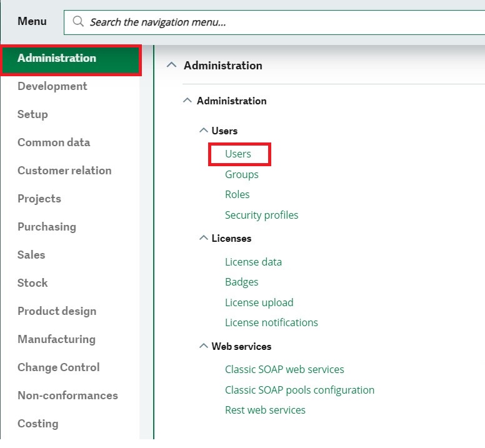Select the Development menu module

(x=52, y=86)
